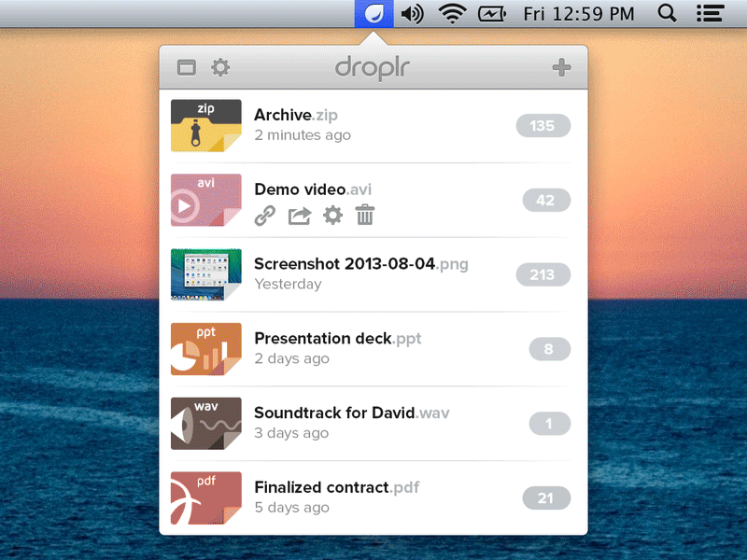Screen dimensions: 747x560
Task: Click the 135 view count badge
Action: [543, 126]
